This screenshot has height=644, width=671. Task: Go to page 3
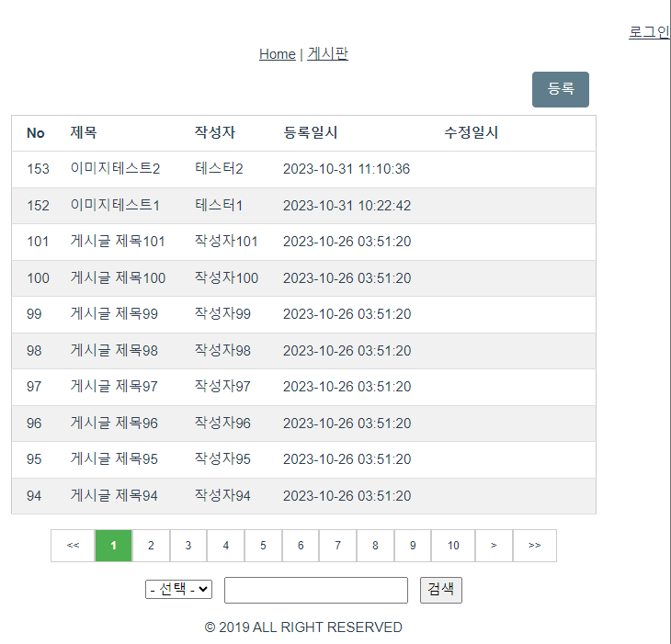(188, 546)
